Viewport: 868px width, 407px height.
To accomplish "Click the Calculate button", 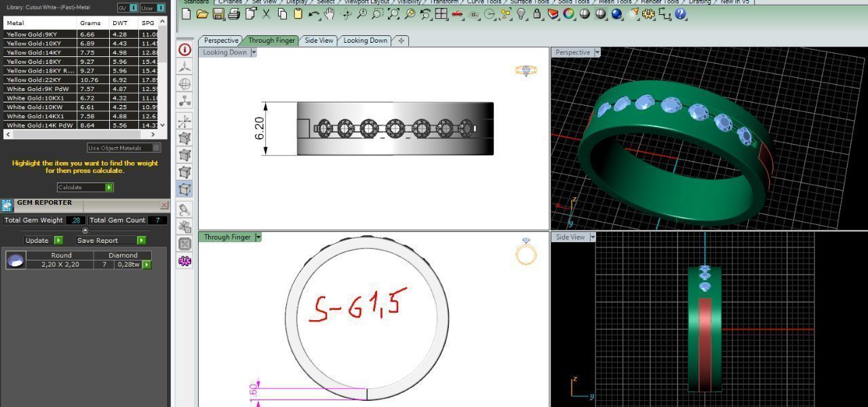I will [85, 187].
